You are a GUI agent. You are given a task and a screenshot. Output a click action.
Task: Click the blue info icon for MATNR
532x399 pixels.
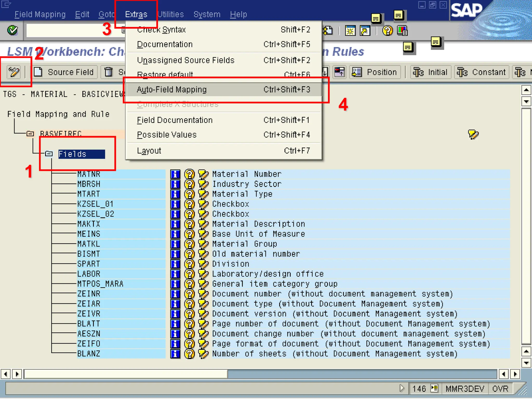175,174
